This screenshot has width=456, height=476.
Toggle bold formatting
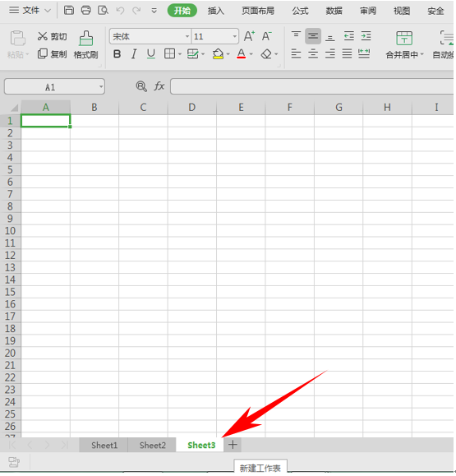click(x=117, y=54)
